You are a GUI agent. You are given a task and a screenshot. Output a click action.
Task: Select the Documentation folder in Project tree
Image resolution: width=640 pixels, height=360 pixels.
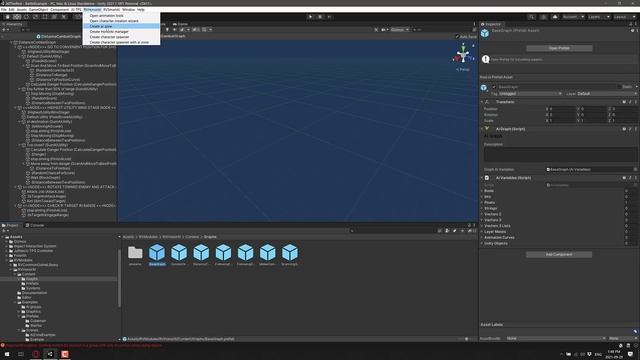coord(32,293)
